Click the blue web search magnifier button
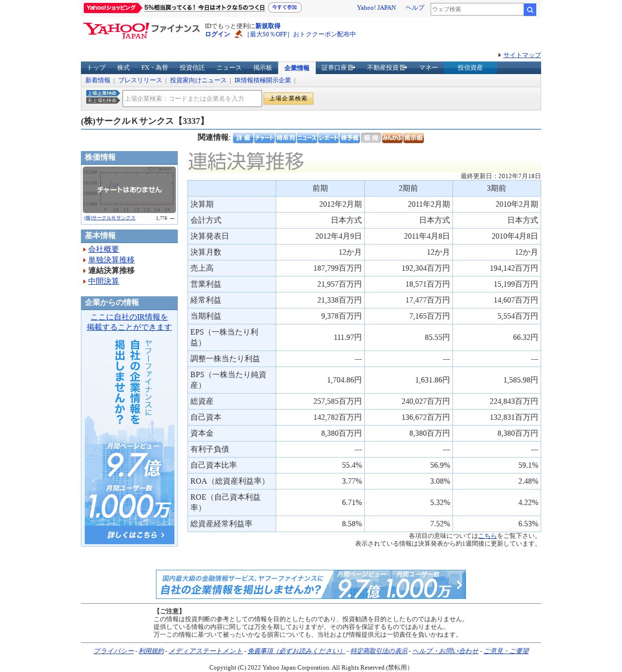622x672 pixels. [530, 10]
